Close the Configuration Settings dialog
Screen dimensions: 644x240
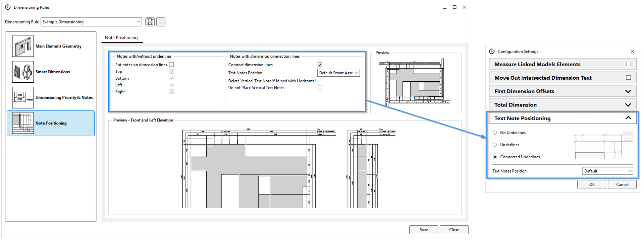(x=632, y=52)
